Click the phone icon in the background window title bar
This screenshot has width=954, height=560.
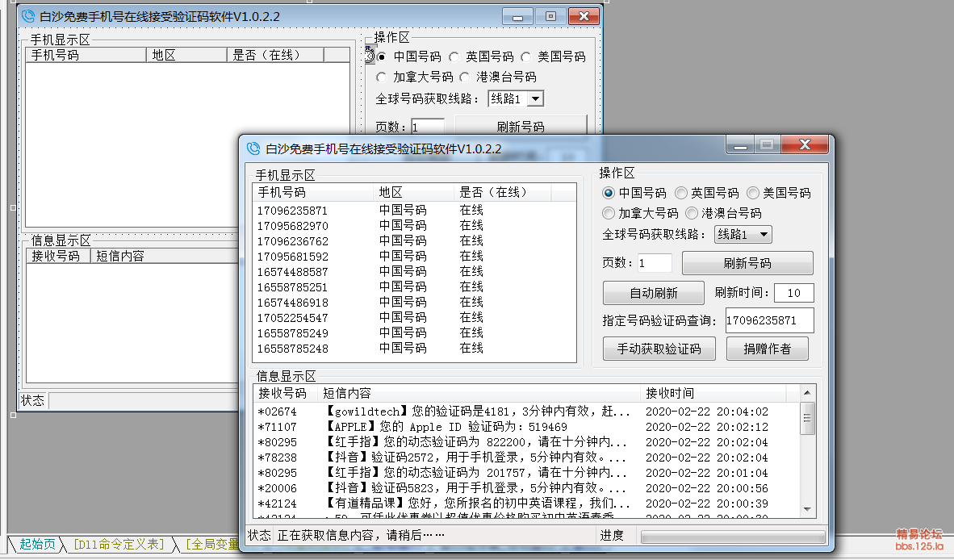pyautogui.click(x=27, y=16)
